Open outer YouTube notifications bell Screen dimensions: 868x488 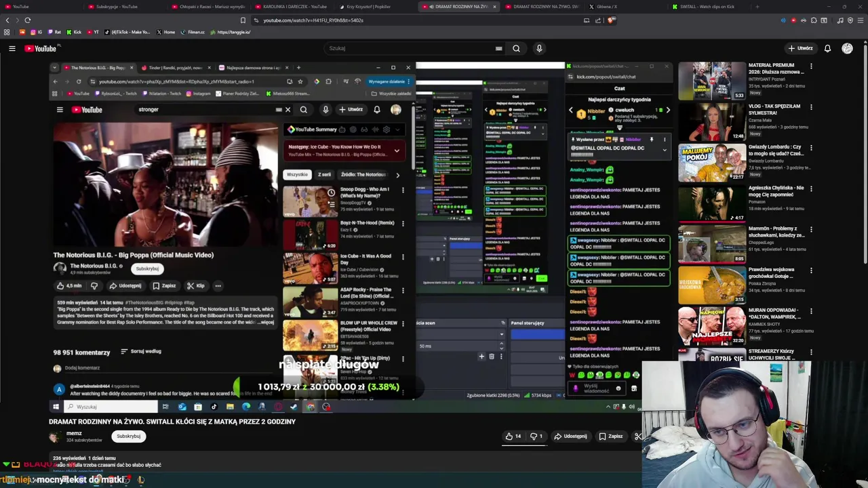click(x=827, y=48)
